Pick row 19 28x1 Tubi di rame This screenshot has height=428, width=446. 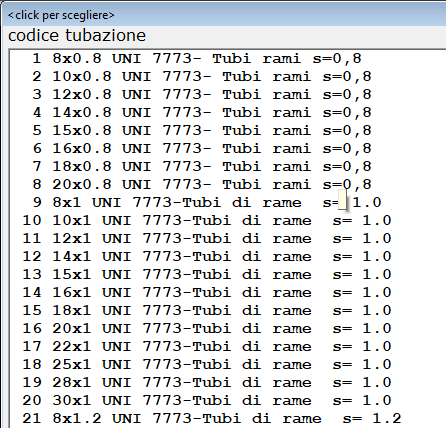[228, 382]
